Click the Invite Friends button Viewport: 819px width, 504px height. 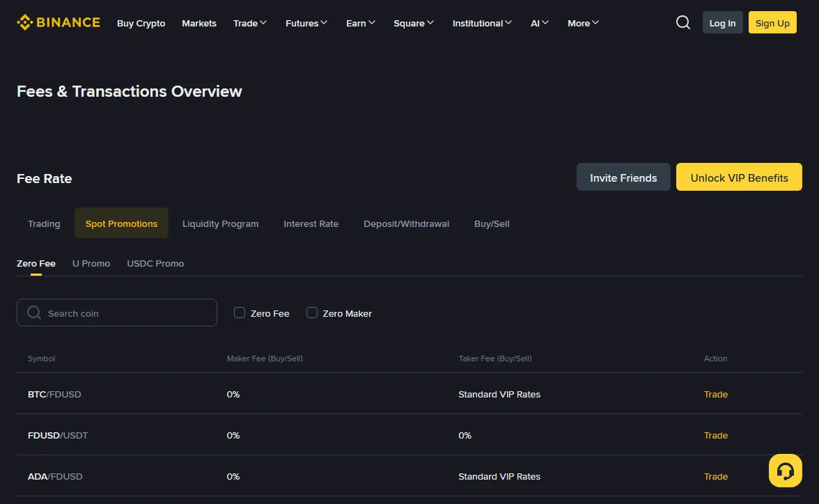(x=623, y=177)
